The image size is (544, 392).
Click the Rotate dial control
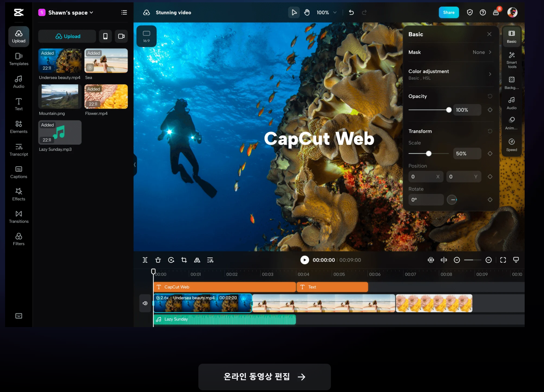[x=452, y=200]
